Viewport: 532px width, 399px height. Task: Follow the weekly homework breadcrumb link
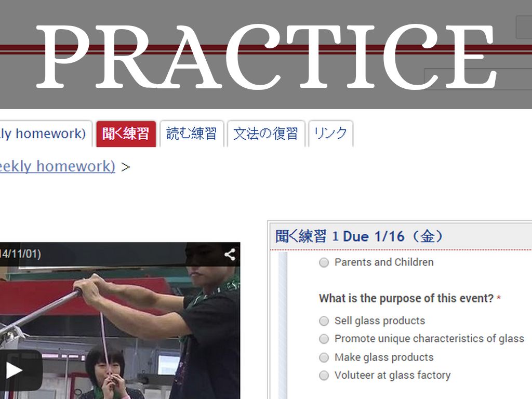click(x=57, y=166)
